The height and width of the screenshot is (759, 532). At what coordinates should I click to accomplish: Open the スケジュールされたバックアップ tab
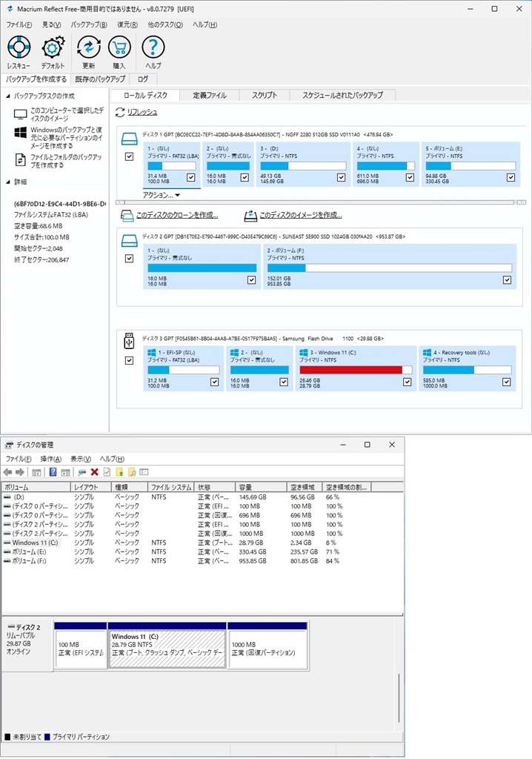tap(343, 96)
